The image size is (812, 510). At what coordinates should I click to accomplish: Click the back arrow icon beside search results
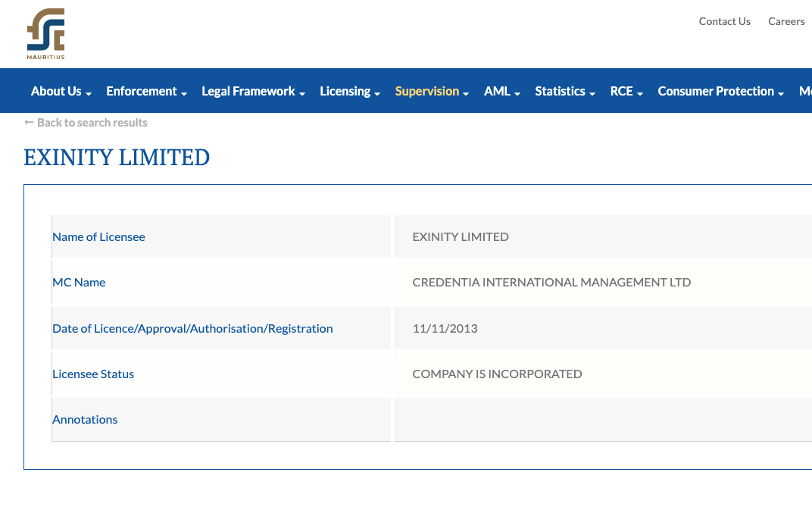29,122
